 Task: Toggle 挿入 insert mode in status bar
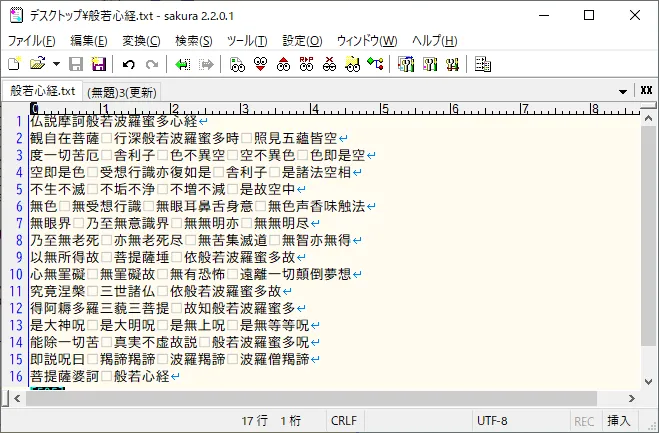(619, 421)
